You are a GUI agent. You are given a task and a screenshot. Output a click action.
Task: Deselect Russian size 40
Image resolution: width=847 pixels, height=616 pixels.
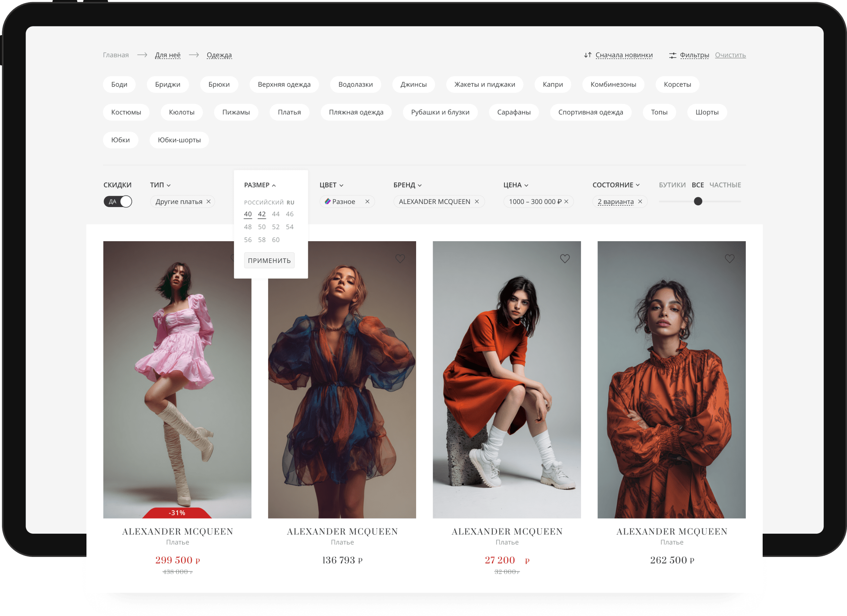coord(248,214)
